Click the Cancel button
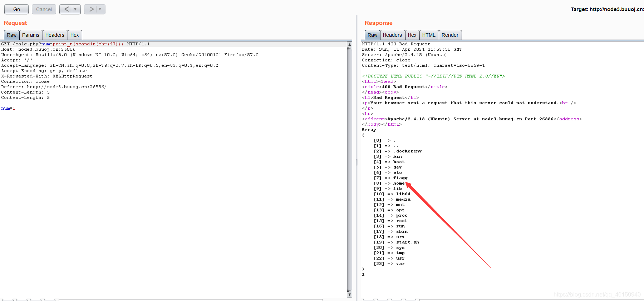 pyautogui.click(x=44, y=9)
